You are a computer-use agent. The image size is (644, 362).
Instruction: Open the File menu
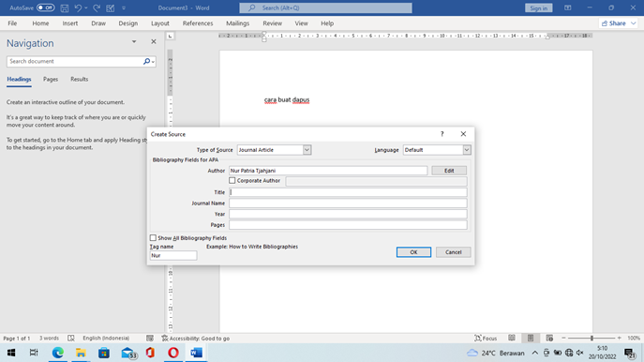coord(12,23)
